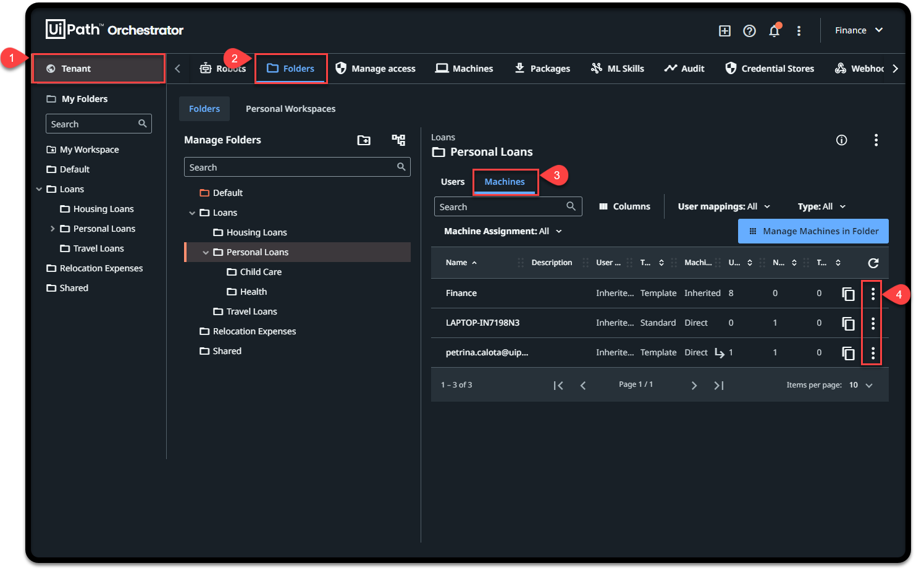Select Relocation Expenses in left sidebar
The height and width of the screenshot is (571, 924).
[94, 268]
